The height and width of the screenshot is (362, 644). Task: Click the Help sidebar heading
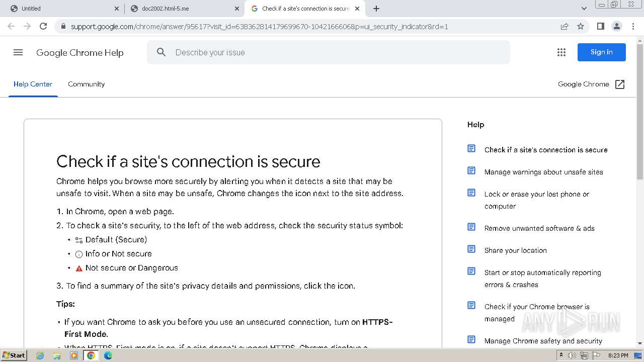click(475, 125)
